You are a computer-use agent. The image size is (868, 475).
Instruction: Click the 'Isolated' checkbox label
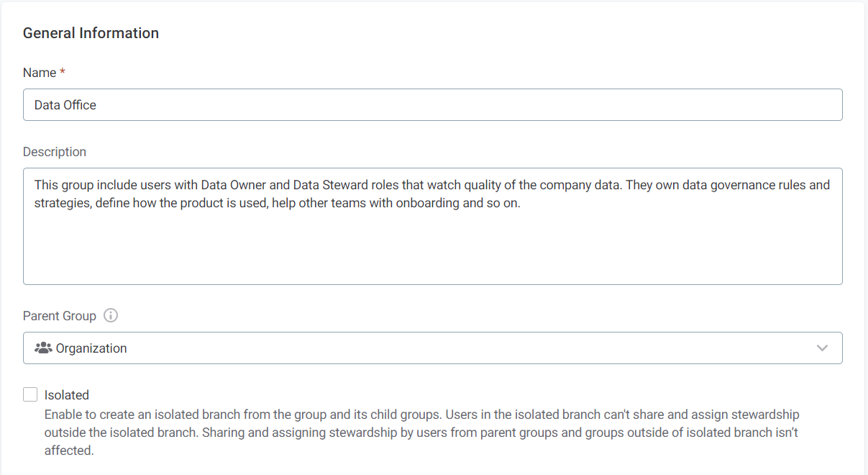67,395
